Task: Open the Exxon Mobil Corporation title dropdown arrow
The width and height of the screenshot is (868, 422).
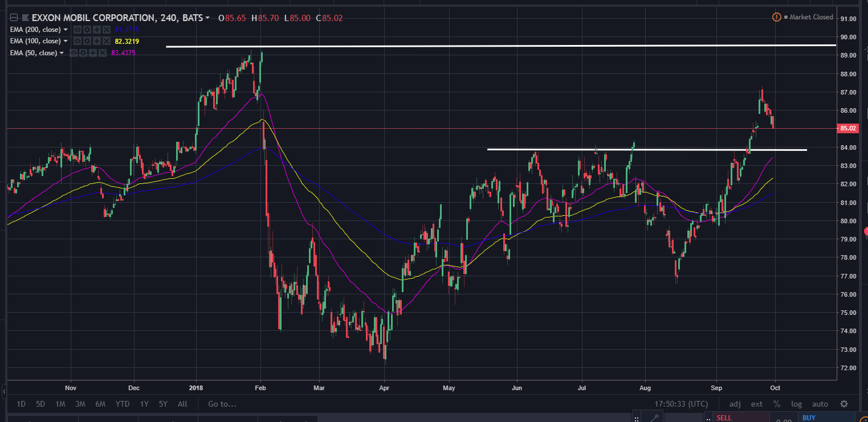Action: pos(207,18)
